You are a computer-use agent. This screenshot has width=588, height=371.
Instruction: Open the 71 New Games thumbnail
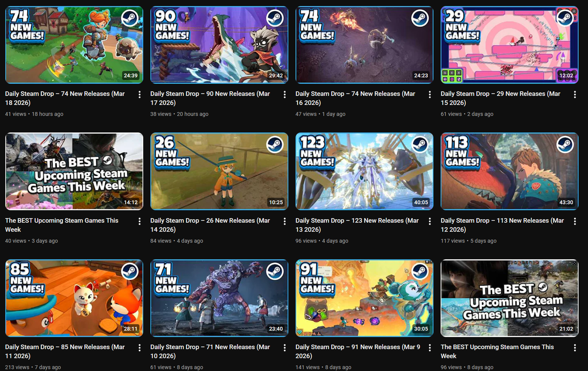coord(219,298)
